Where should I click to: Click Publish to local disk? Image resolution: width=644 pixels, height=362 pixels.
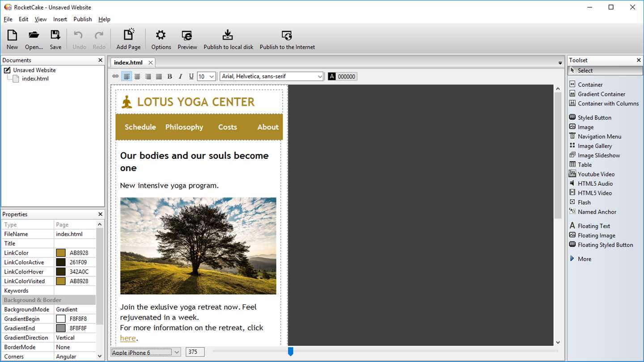click(x=229, y=39)
